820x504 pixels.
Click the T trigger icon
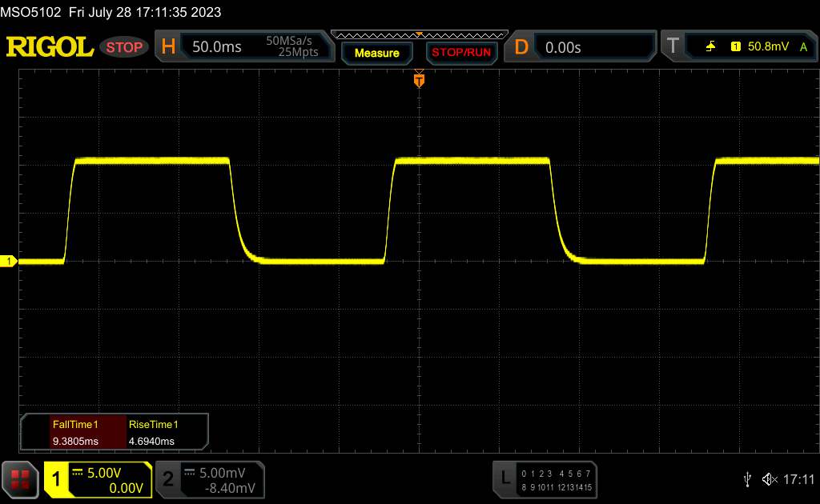click(x=673, y=46)
